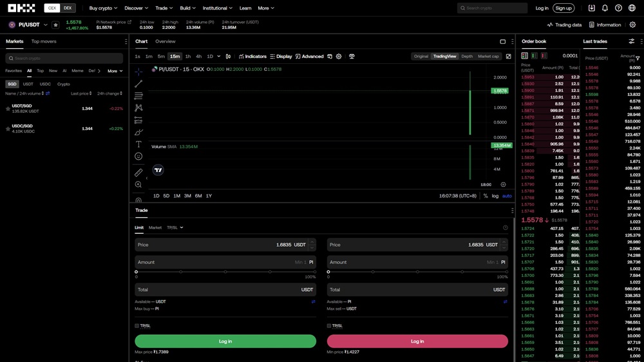This screenshot has width=644, height=362.
Task: Click the notifications bell icon
Action: click(x=605, y=8)
